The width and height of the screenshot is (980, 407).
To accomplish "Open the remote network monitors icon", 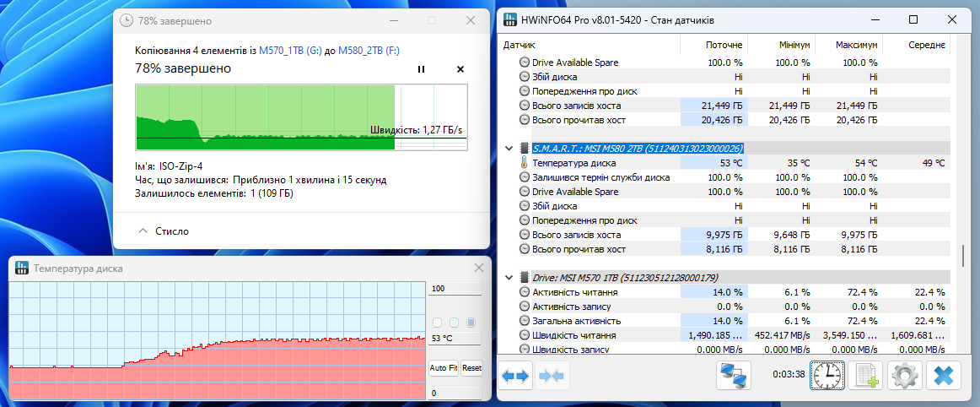I will click(x=733, y=376).
